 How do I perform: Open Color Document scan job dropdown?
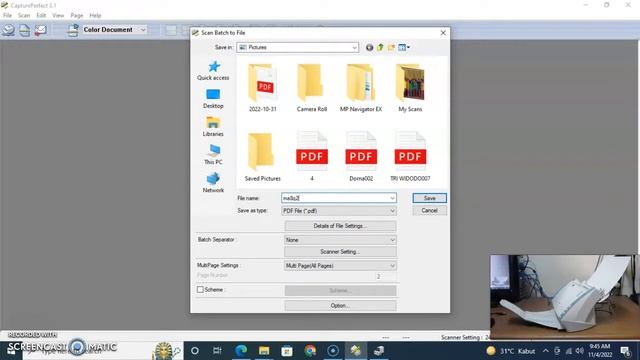point(143,30)
